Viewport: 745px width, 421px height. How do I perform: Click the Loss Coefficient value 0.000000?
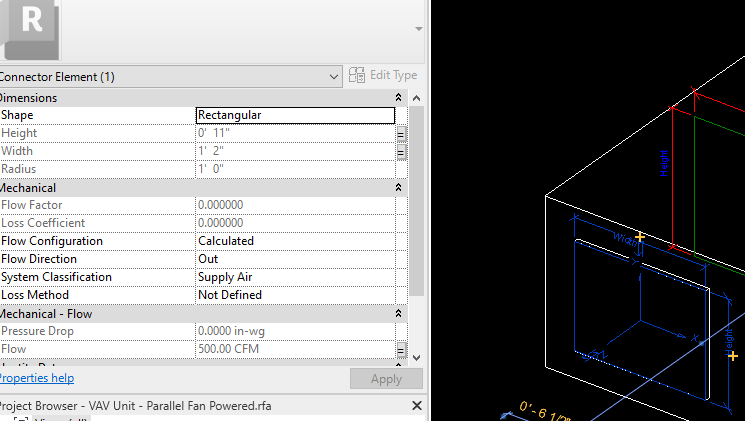coord(295,223)
